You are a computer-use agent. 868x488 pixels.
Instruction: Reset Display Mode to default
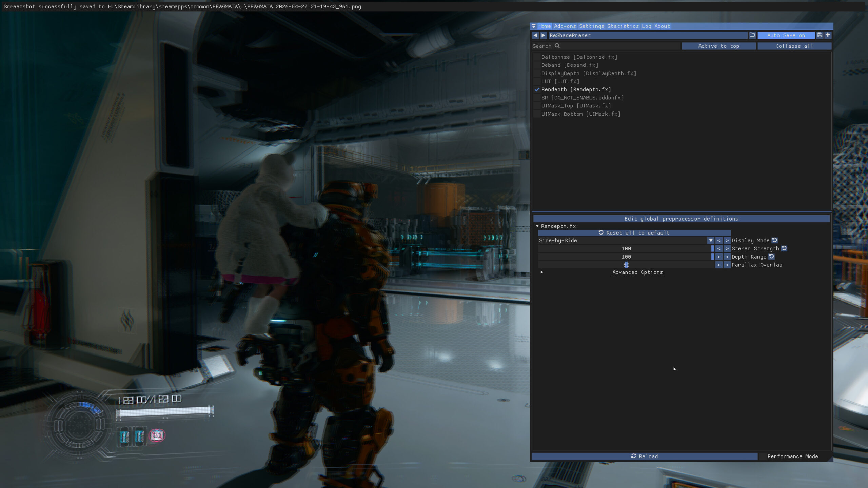click(775, 240)
